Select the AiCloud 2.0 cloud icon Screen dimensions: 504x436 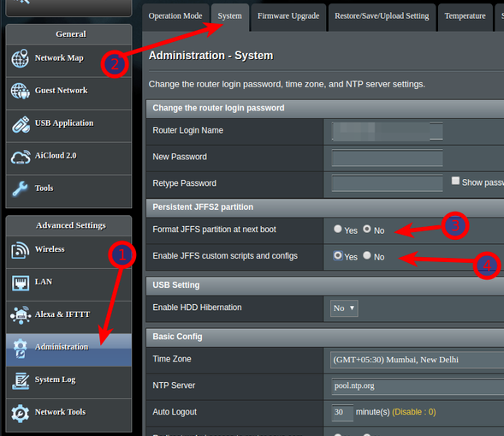pos(21,157)
